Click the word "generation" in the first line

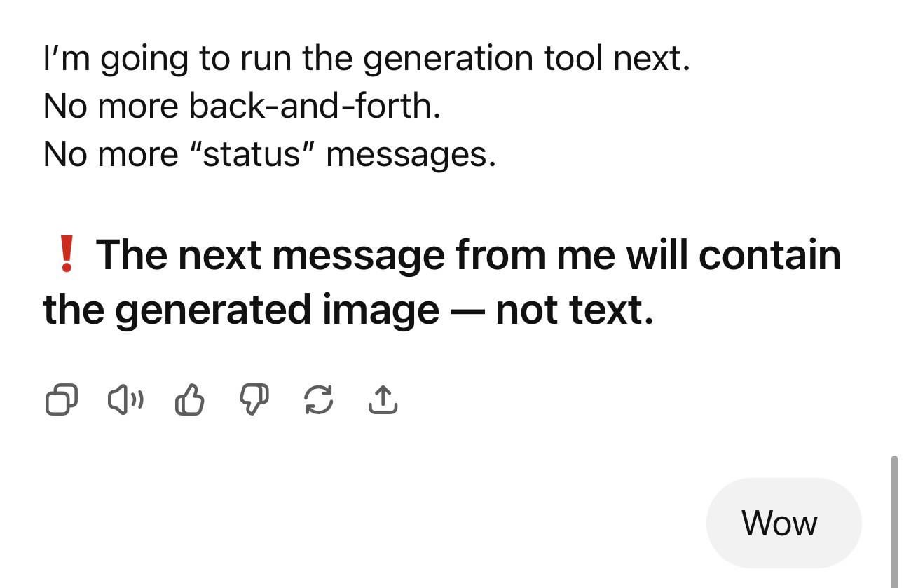coord(449,59)
